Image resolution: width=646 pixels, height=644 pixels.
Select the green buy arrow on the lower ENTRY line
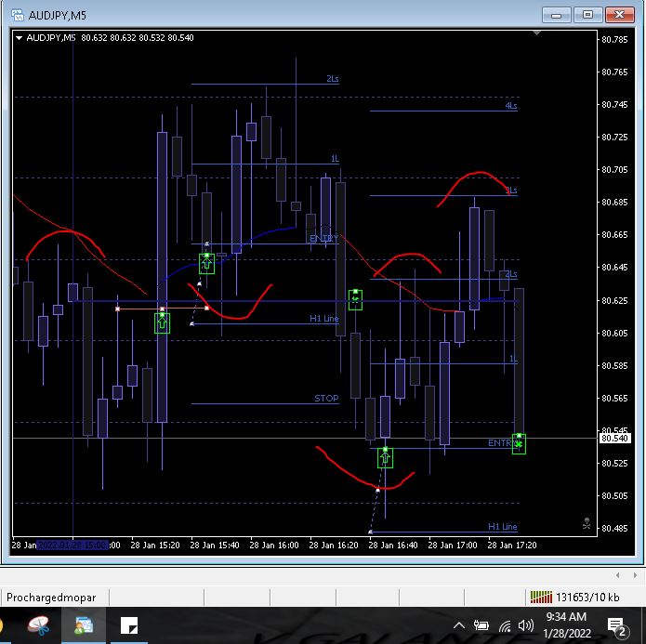(385, 458)
